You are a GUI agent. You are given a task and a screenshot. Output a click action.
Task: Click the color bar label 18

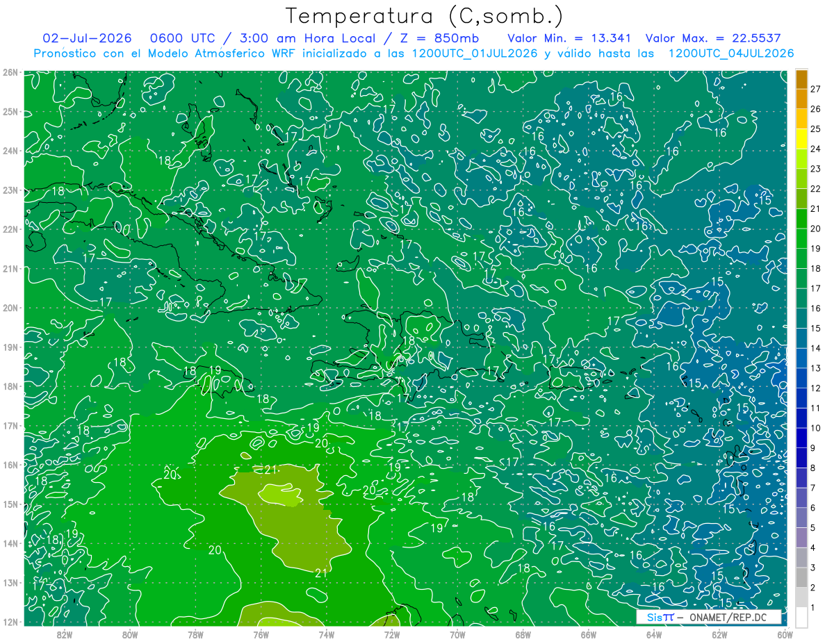click(815, 268)
